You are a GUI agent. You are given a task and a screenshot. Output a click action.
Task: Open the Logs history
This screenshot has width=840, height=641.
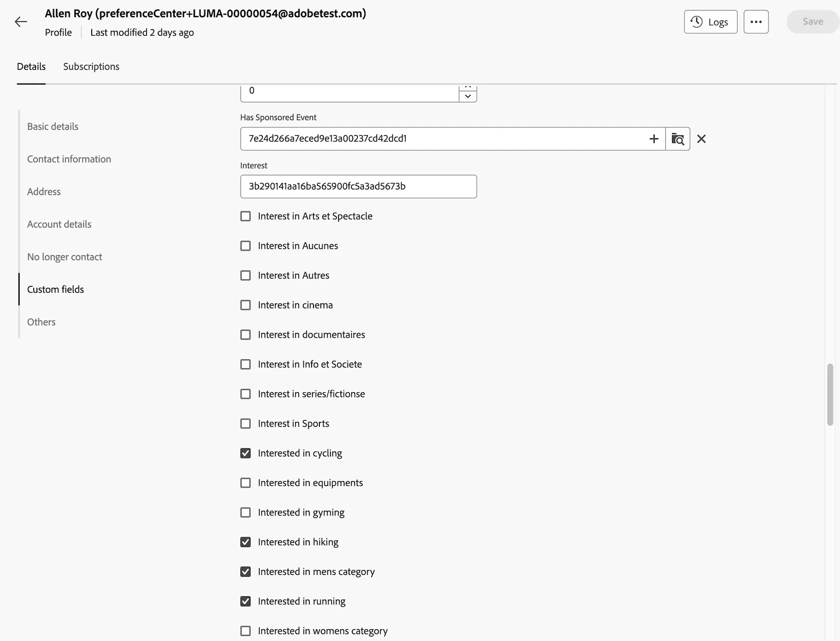point(710,22)
